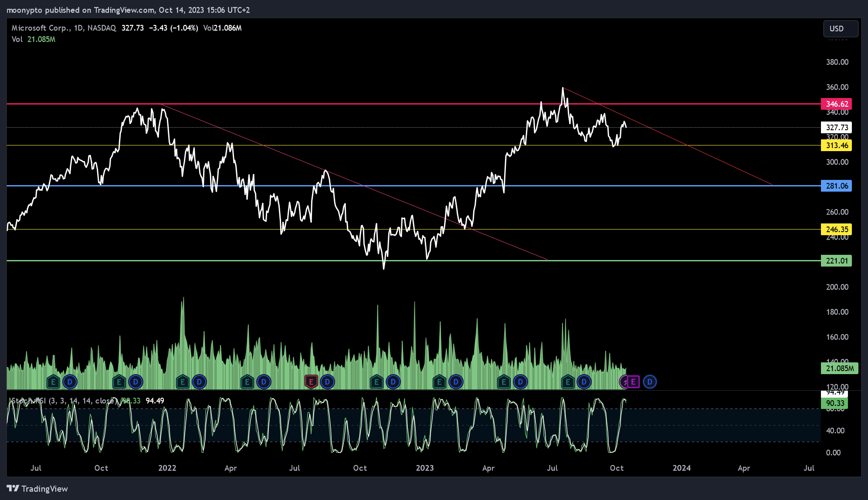Screen dimensions: 868x500
Task: Click the red earnings E marker
Action: 311,382
